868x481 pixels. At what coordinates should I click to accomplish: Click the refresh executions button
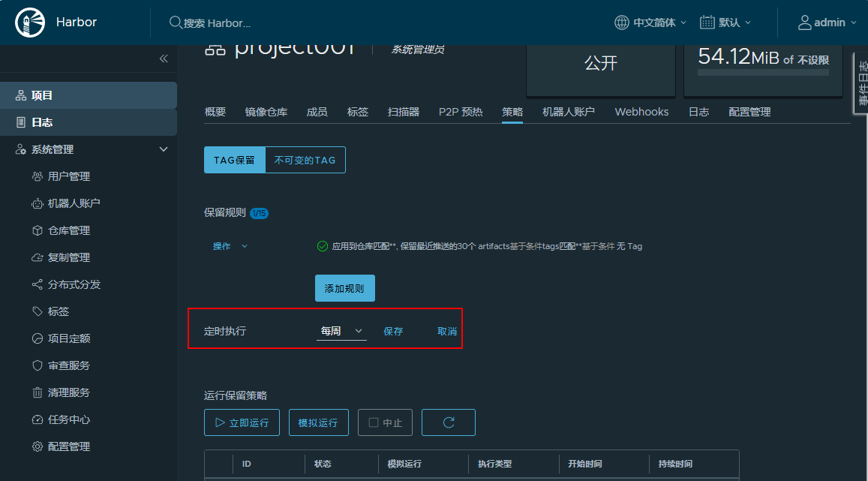pos(449,422)
